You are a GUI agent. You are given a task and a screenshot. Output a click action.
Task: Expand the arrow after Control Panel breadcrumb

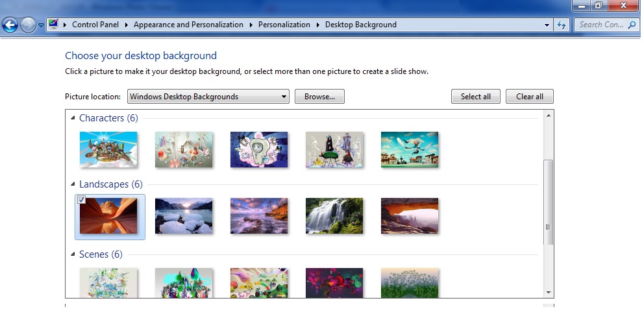tap(126, 25)
